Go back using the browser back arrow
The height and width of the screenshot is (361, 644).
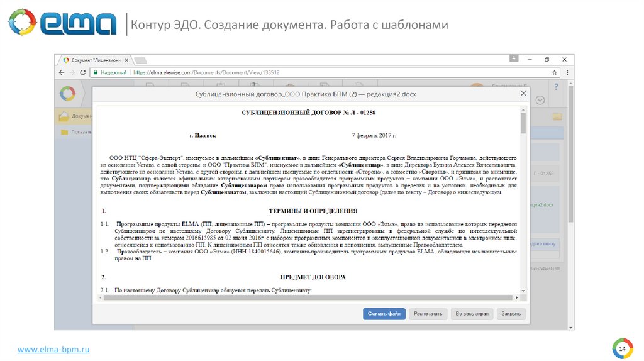62,72
